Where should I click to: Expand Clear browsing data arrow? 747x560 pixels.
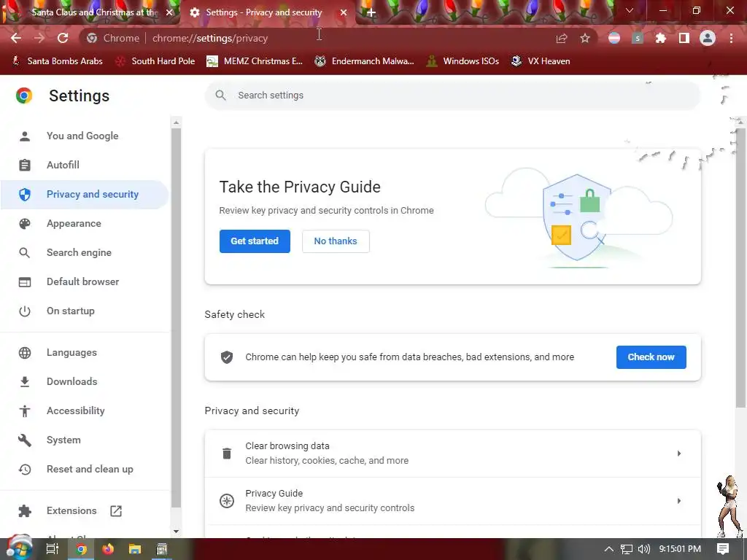coord(679,454)
